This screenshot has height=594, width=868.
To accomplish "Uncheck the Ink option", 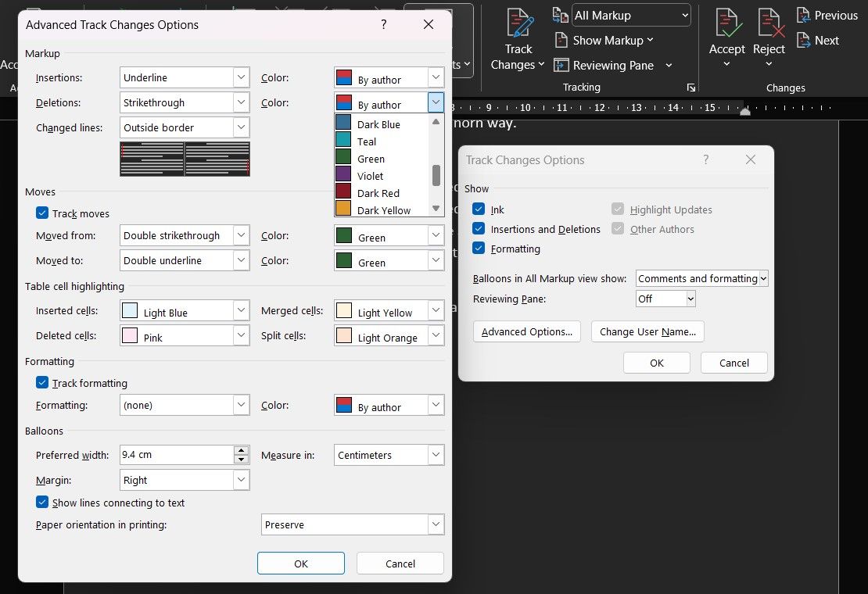I will tap(479, 209).
